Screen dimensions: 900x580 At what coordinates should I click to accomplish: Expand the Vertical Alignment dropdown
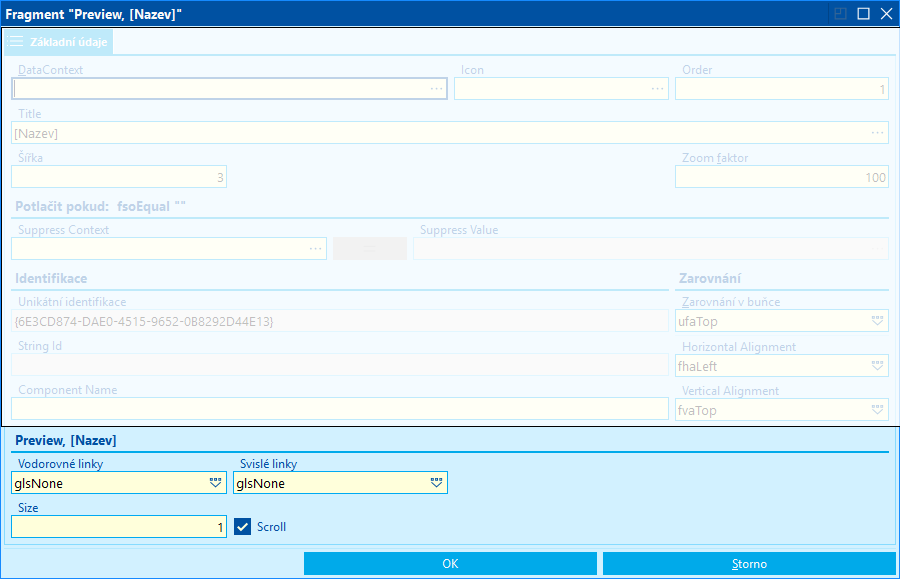(877, 410)
